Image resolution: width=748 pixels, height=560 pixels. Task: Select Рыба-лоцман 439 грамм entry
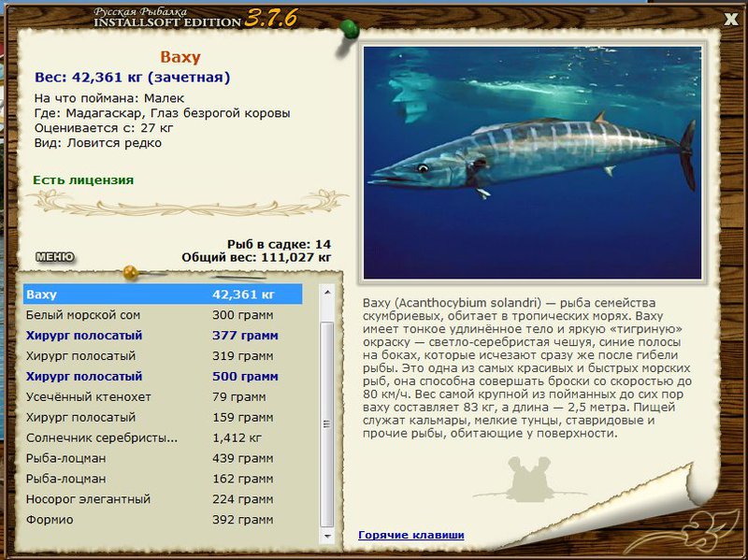coord(163,458)
